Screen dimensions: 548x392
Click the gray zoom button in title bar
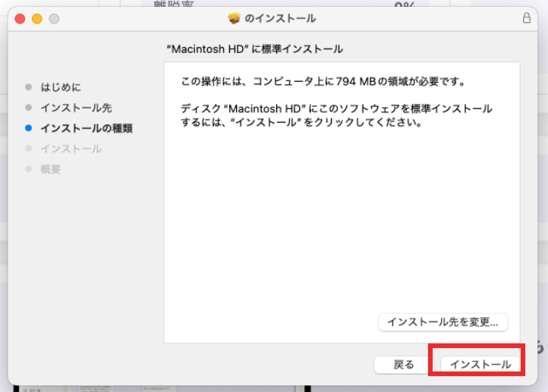point(54,18)
